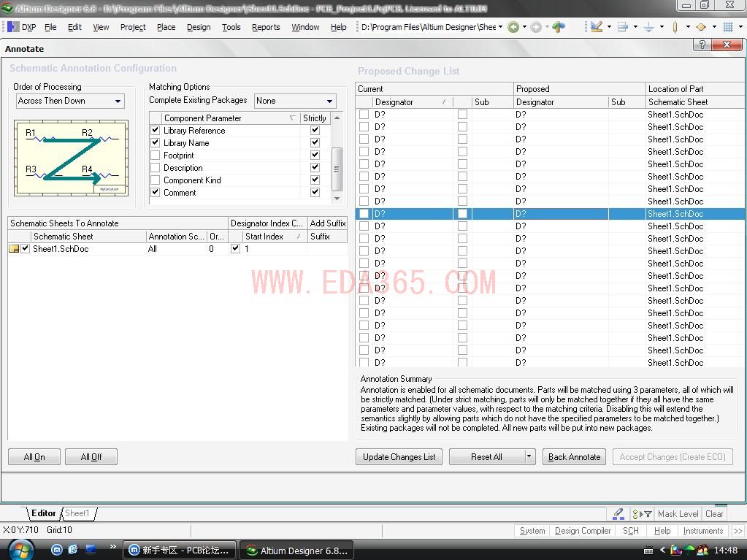Enable the Footprint parameter checkbox
747x560 pixels.
click(x=156, y=156)
